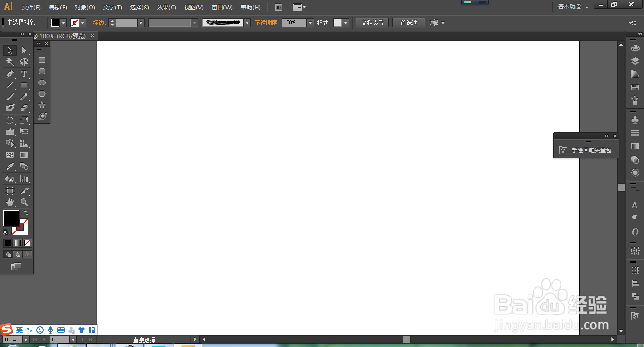
Task: Activate the Scale tool
Action: tap(24, 120)
